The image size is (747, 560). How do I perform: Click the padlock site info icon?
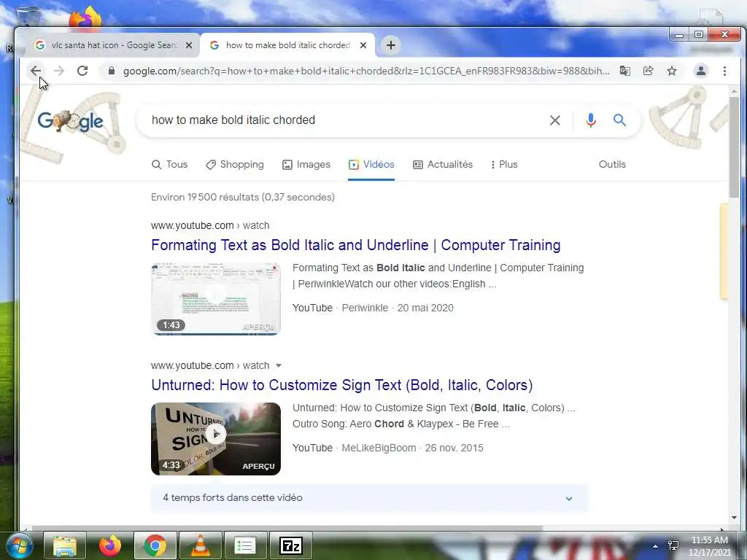coord(112,71)
